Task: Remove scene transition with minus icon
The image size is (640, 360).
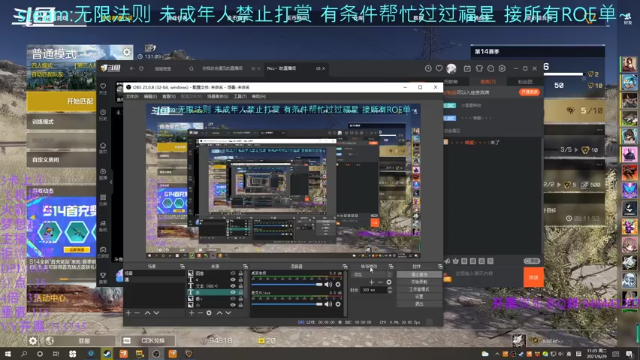Action: point(380,282)
